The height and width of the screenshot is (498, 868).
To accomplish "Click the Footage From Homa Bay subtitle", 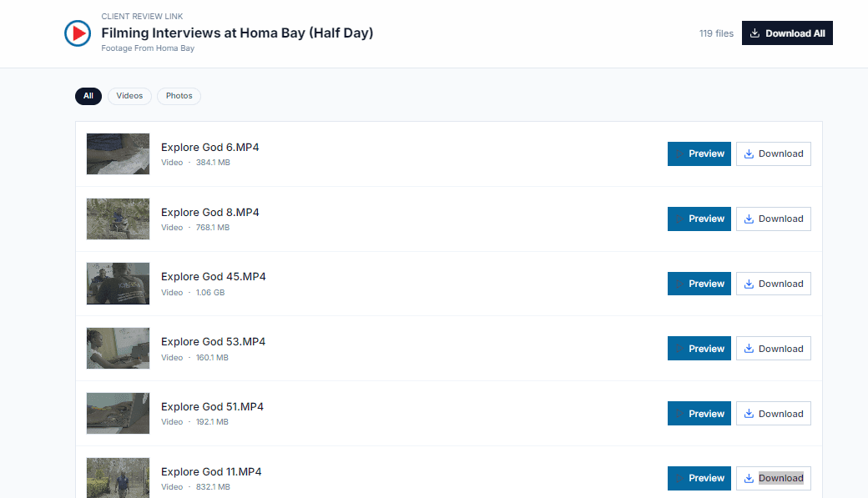I will point(148,48).
